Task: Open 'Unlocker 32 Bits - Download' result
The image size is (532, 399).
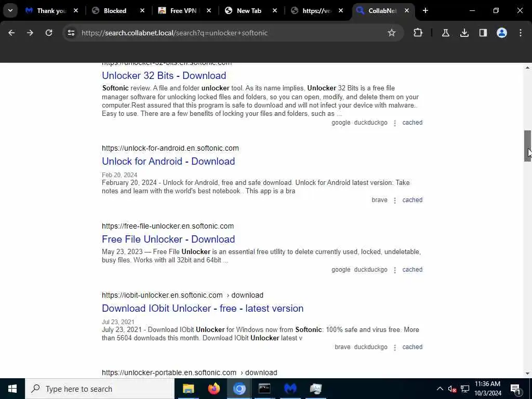Action: [x=164, y=75]
